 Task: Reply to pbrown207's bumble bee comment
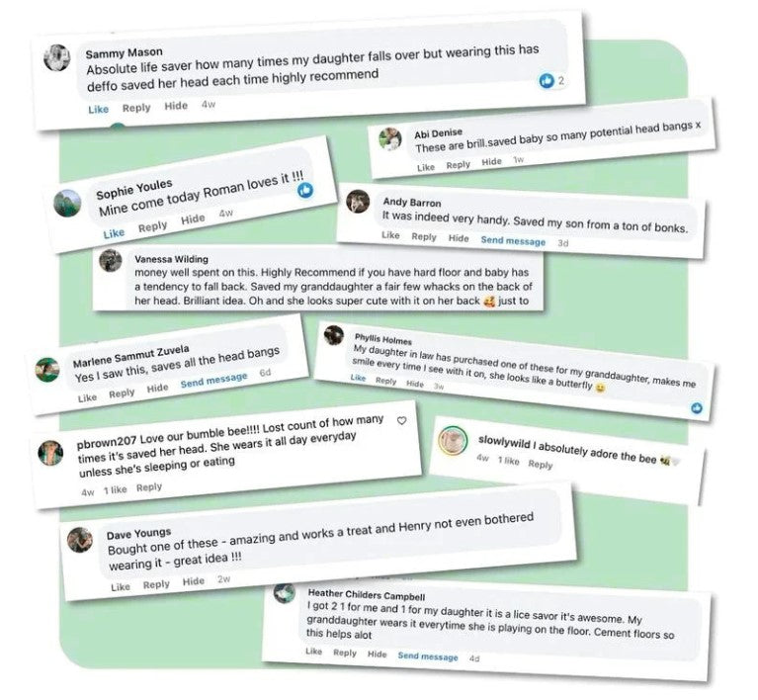149,487
